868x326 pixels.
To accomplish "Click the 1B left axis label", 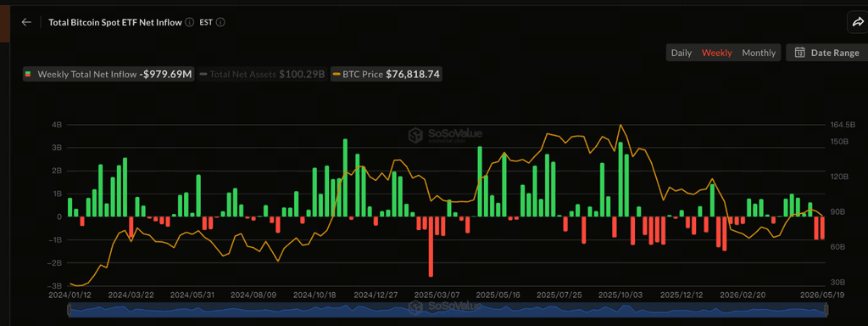I will [57, 194].
